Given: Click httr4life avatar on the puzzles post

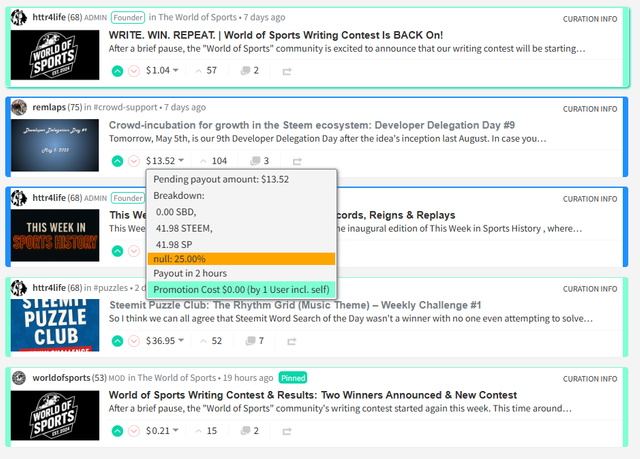Looking at the screenshot, I should [19, 288].
